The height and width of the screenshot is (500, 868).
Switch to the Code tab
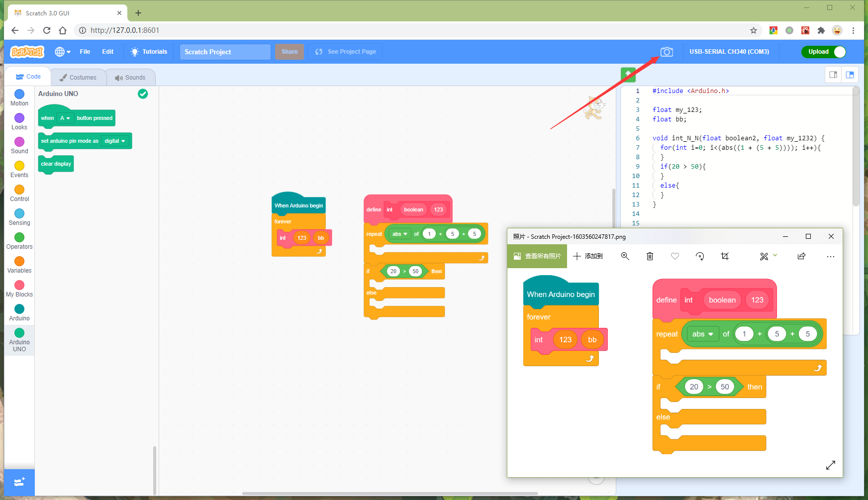coord(28,77)
